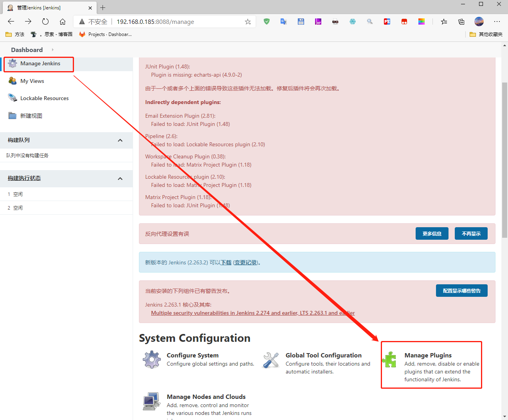Open Manage Plugins
The width and height of the screenshot is (508, 420).
(x=428, y=355)
